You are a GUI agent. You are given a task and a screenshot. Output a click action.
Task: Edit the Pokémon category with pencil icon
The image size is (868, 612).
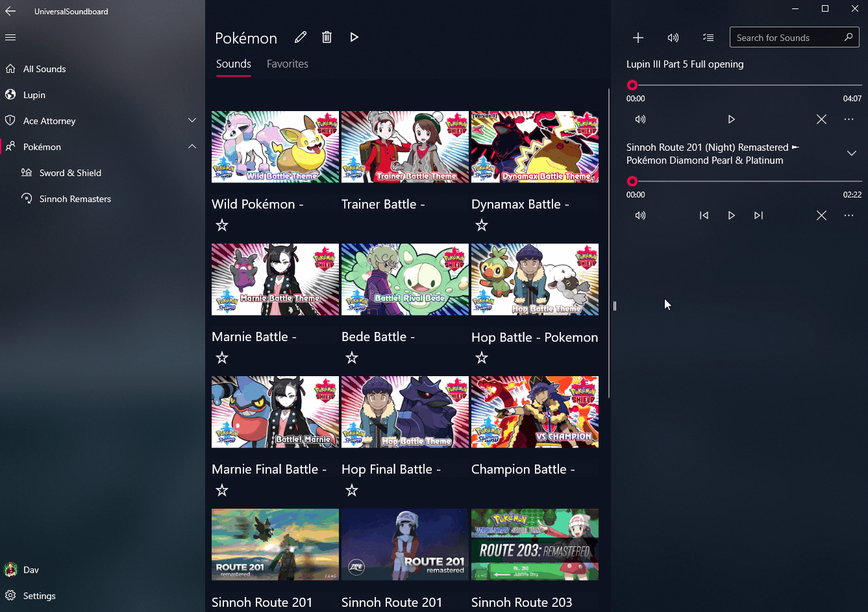coord(300,38)
